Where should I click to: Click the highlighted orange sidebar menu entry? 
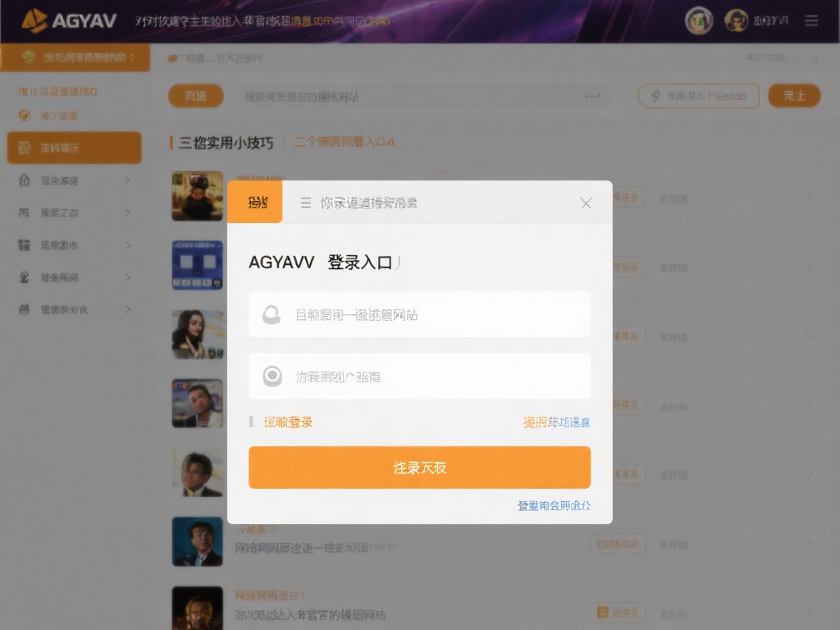pos(74,148)
